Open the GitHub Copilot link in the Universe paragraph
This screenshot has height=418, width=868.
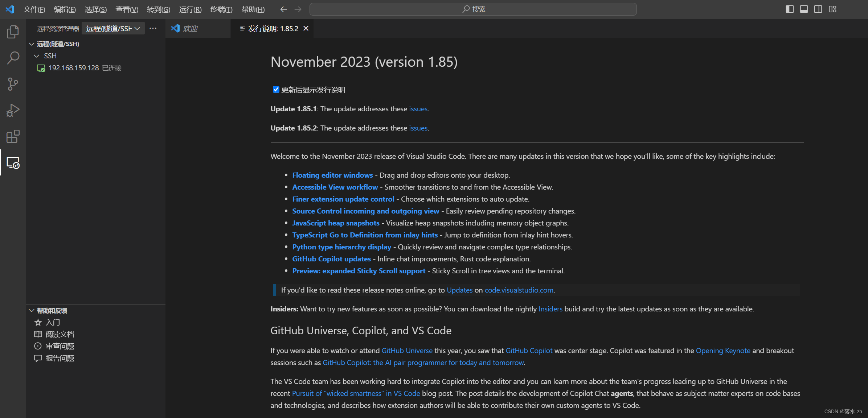[529, 351]
